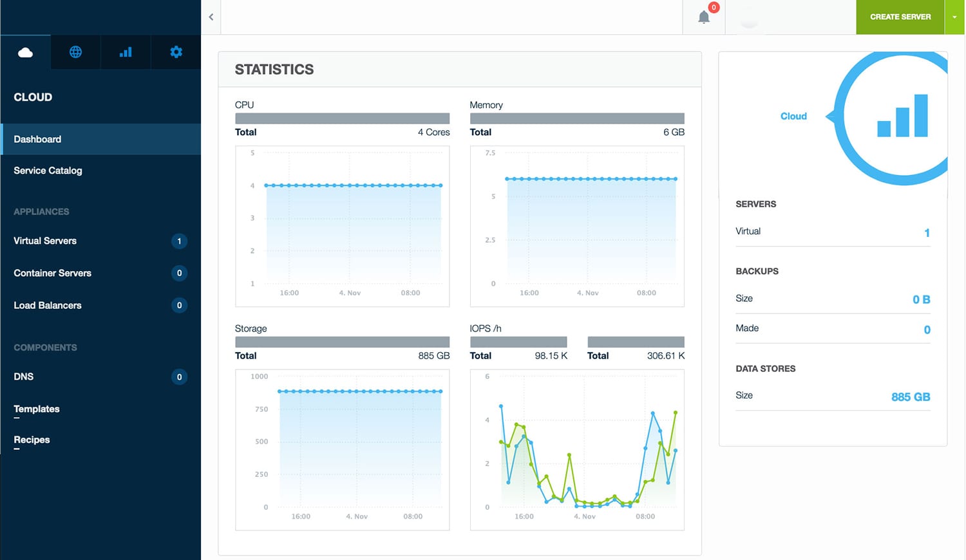
Task: Expand the Recipes menu item
Action: 32,440
